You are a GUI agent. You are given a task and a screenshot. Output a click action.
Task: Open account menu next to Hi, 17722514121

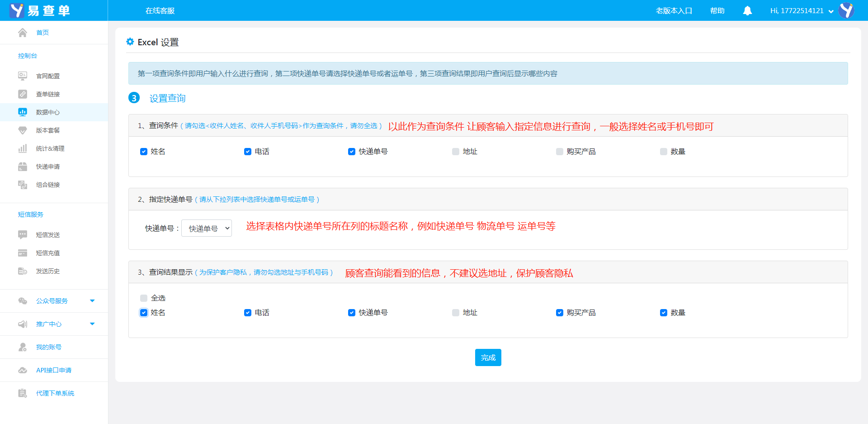click(x=830, y=11)
